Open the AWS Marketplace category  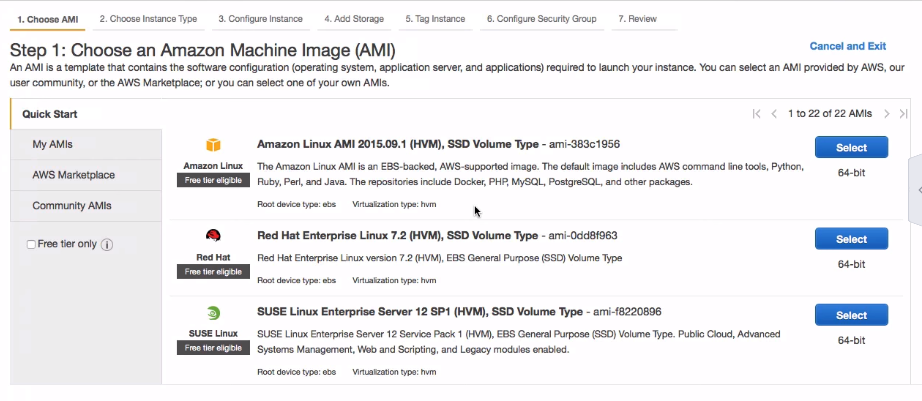[x=86, y=175]
